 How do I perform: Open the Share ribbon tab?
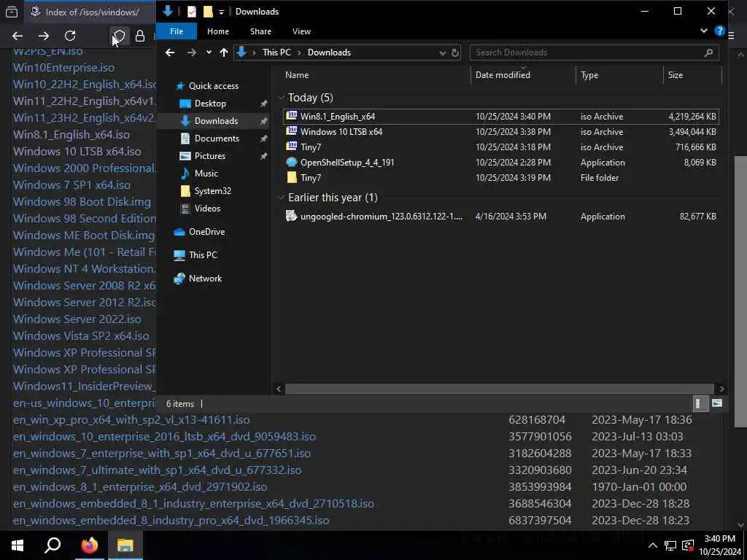[x=260, y=31]
